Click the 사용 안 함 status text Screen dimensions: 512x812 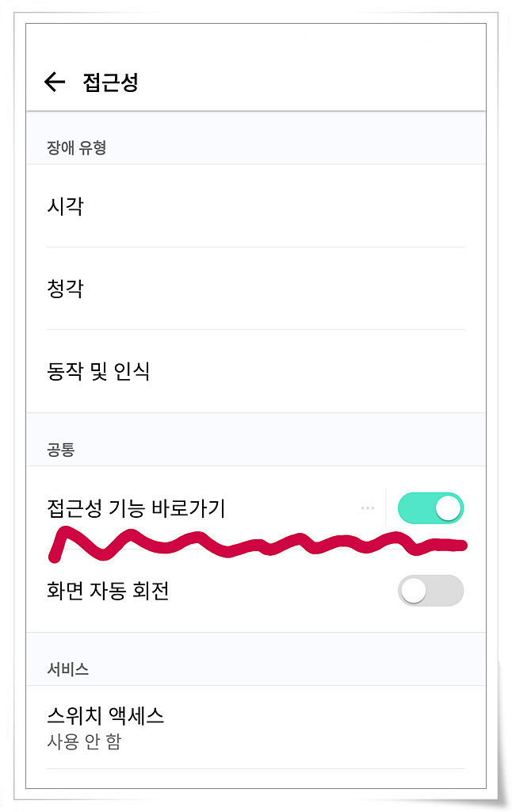[x=84, y=741]
